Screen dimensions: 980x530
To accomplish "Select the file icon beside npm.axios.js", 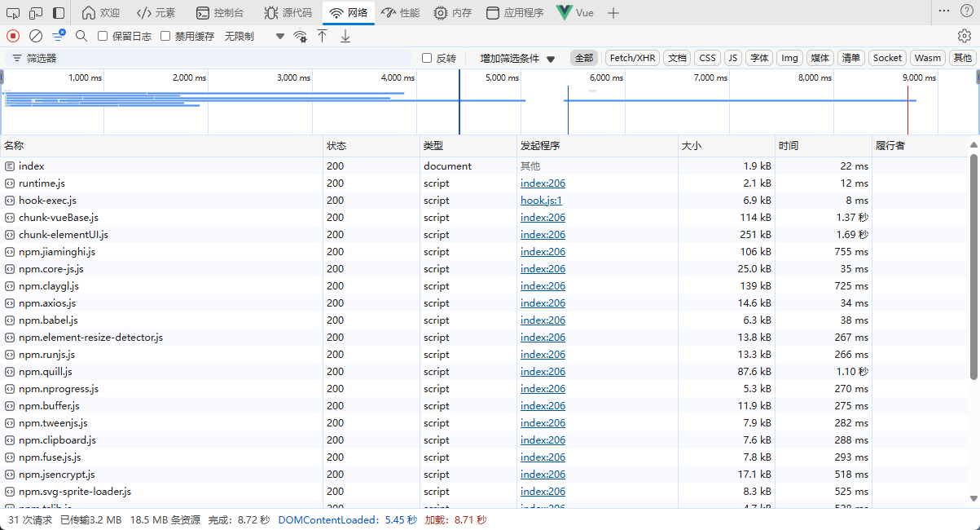I will pyautogui.click(x=10, y=303).
